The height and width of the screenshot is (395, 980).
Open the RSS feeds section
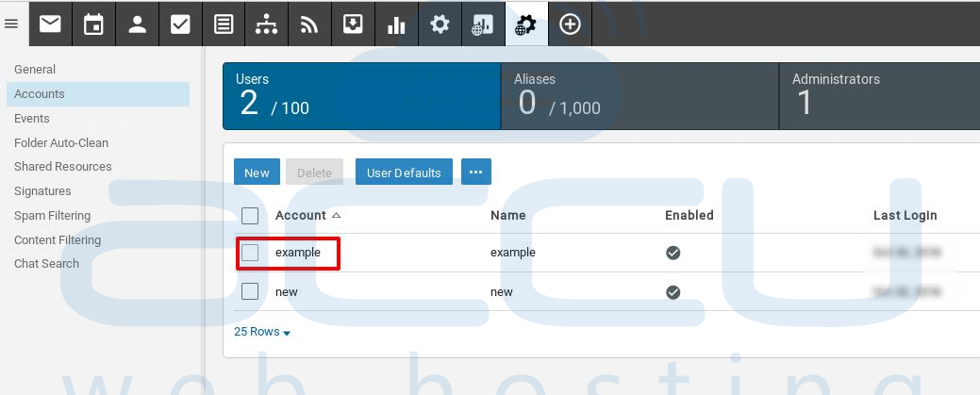(x=309, y=24)
